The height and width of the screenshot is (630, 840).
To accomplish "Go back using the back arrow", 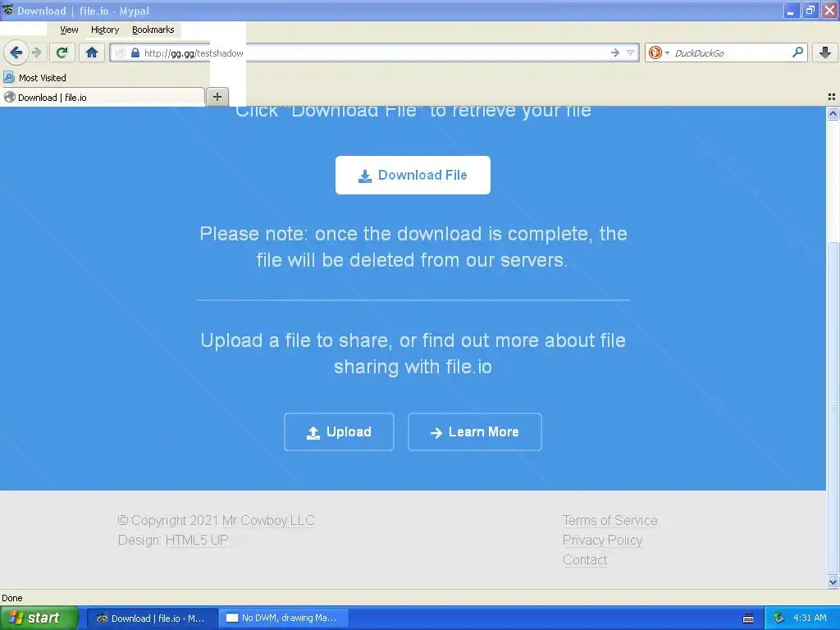I will coord(16,52).
